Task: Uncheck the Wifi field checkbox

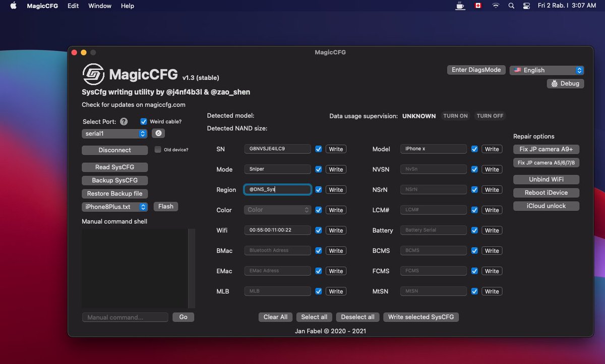Action: pos(319,230)
